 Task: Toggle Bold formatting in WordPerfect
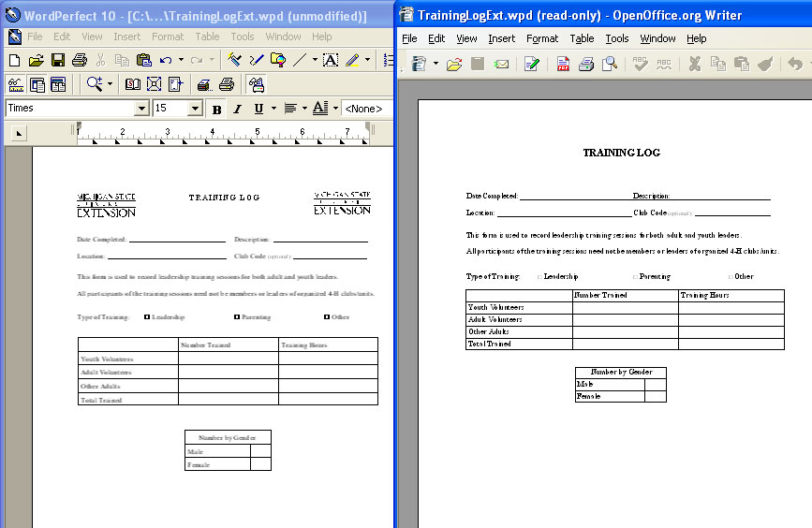[x=216, y=109]
